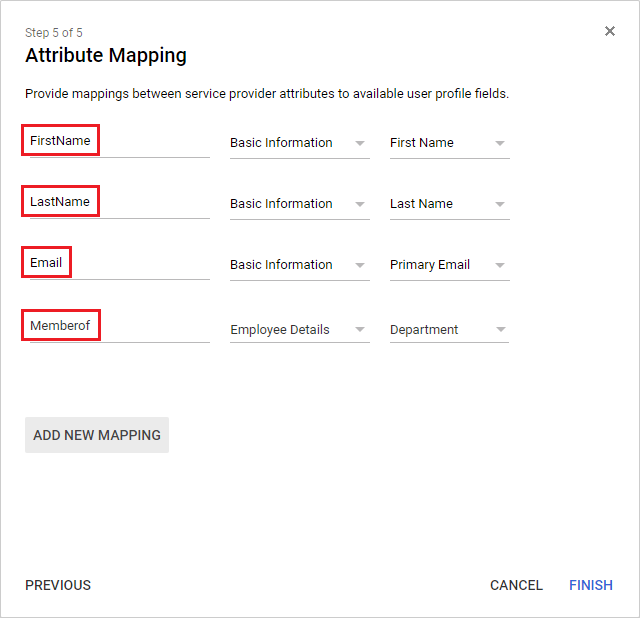
Task: Click the Email attribute input field
Action: pos(118,264)
